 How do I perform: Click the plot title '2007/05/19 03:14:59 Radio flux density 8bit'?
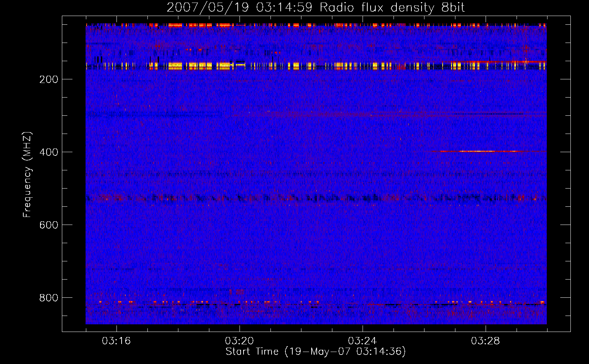click(316, 8)
